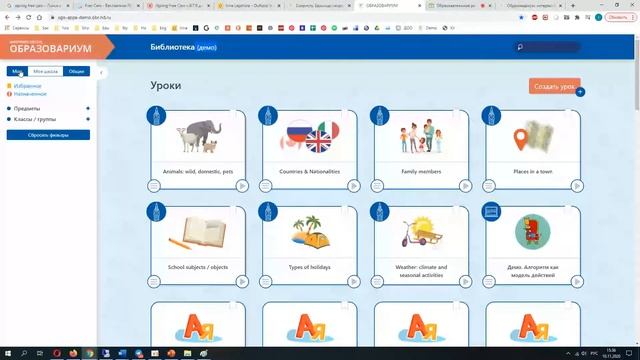
Task: Play the Family members lesson
Action: point(465,186)
